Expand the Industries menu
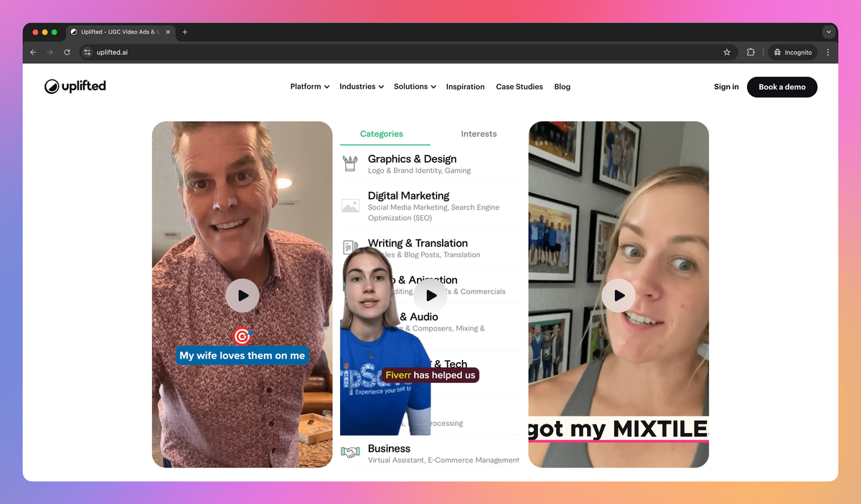861x504 pixels. pyautogui.click(x=362, y=87)
